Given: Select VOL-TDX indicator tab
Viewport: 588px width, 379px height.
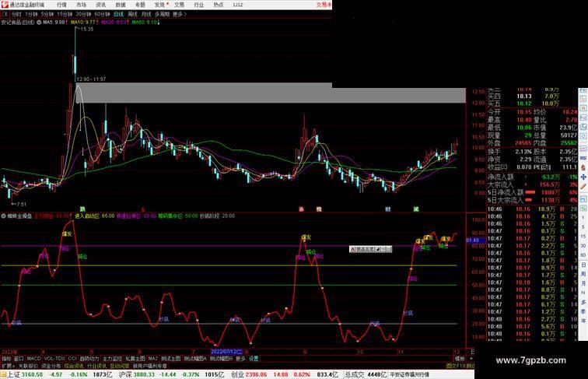Looking at the screenshot, I should 54,359.
